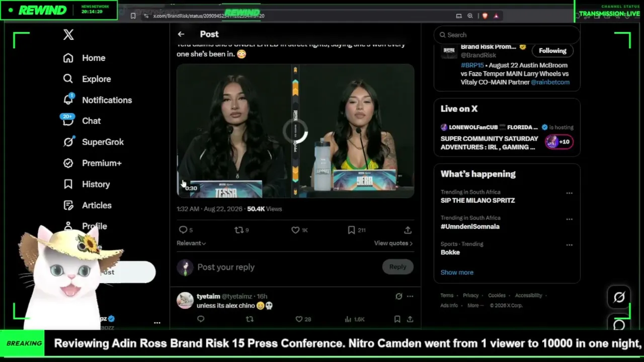Open options for #UmndeniSomnala trend
Image resolution: width=644 pixels, height=362 pixels.
pyautogui.click(x=569, y=219)
